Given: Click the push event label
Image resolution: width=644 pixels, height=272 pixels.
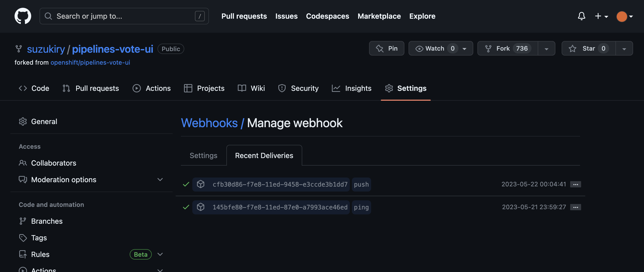Looking at the screenshot, I should (361, 184).
